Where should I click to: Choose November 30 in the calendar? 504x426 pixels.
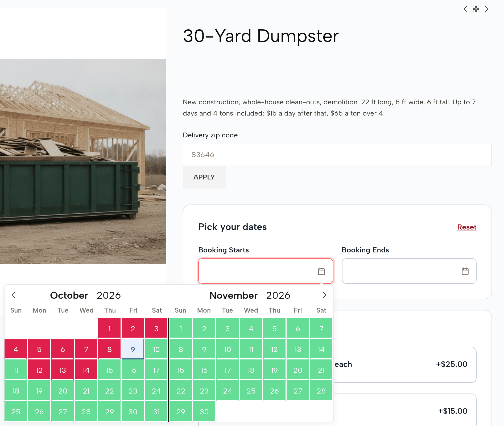pyautogui.click(x=204, y=411)
